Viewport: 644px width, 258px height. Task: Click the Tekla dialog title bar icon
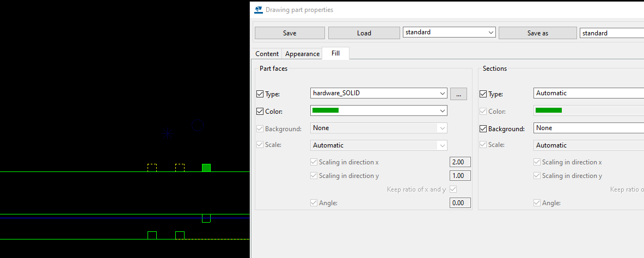259,10
